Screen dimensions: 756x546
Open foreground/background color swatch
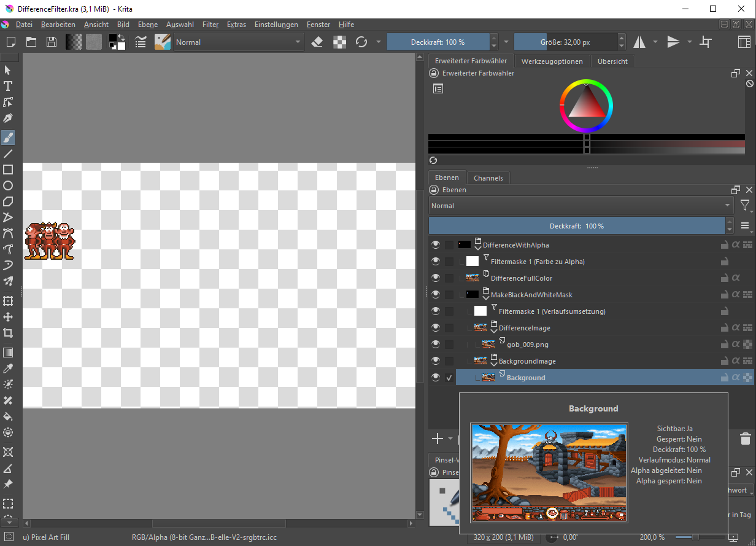[117, 42]
